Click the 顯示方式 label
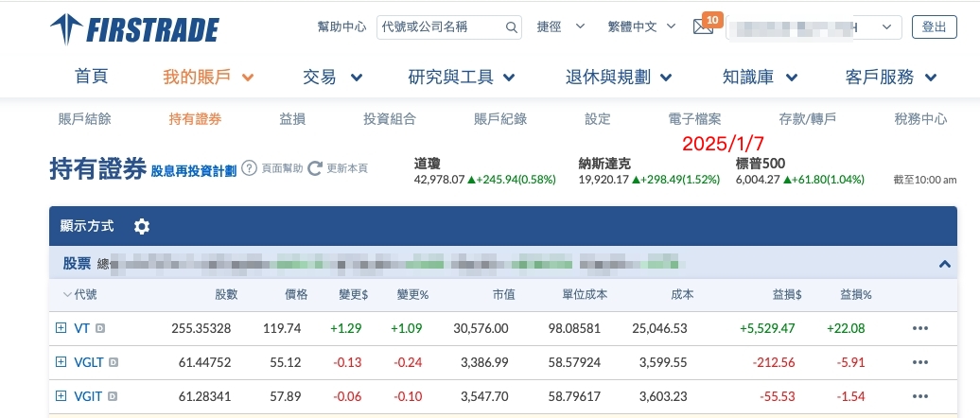 coord(87,226)
